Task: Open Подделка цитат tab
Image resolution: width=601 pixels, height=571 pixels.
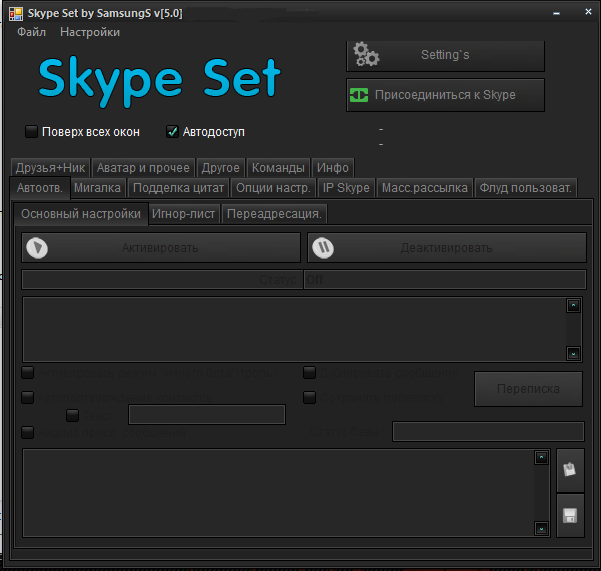Action: coord(178,188)
